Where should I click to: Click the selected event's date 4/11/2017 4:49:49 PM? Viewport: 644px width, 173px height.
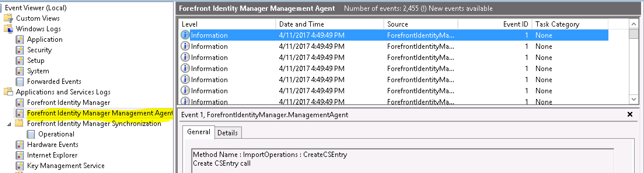point(312,35)
